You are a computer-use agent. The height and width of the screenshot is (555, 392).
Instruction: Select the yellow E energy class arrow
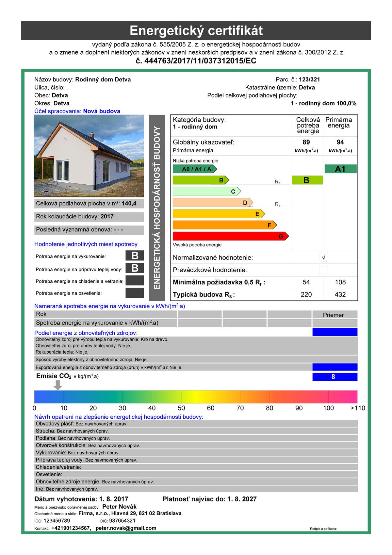[x=219, y=214]
